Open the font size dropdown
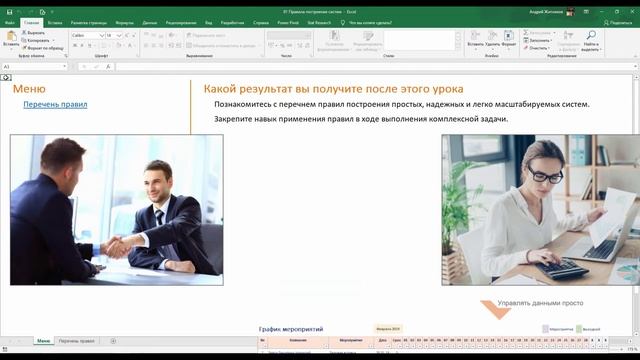 pyautogui.click(x=119, y=36)
